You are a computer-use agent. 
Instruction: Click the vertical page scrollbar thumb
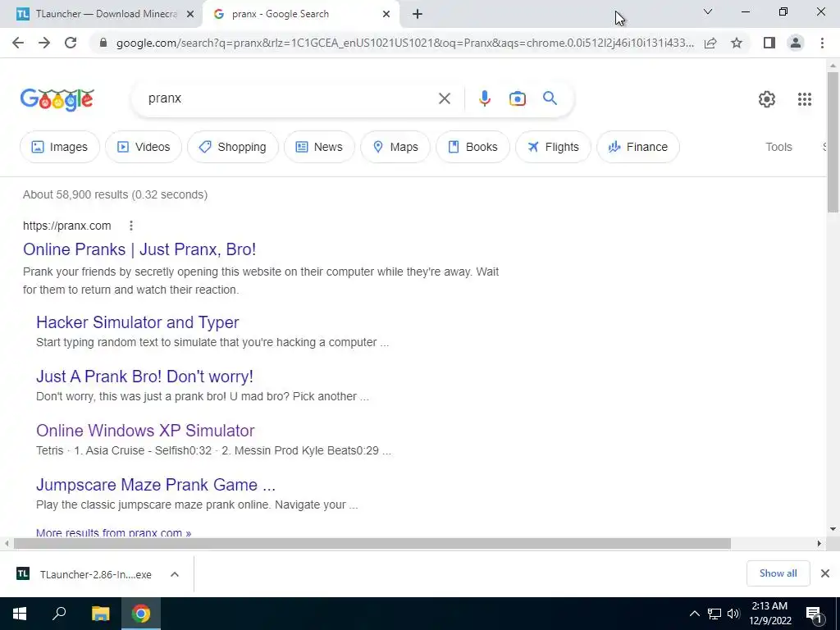(x=833, y=142)
